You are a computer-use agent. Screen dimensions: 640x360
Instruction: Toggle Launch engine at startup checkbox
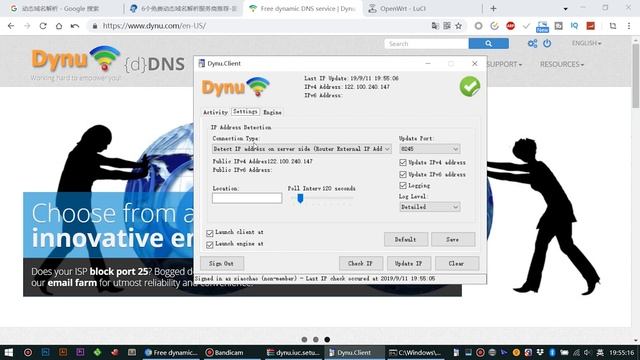click(x=210, y=244)
